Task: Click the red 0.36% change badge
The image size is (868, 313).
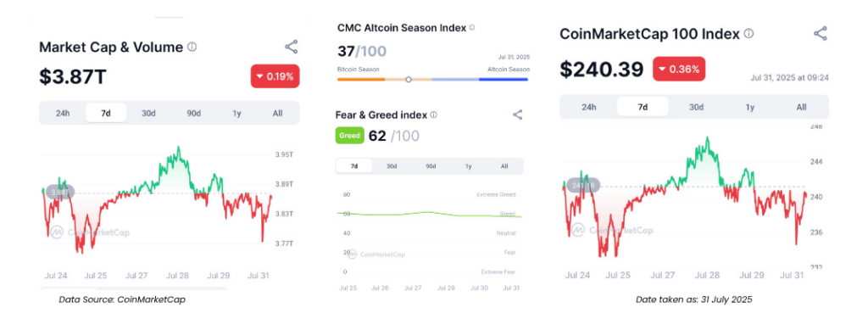Action: (x=679, y=70)
